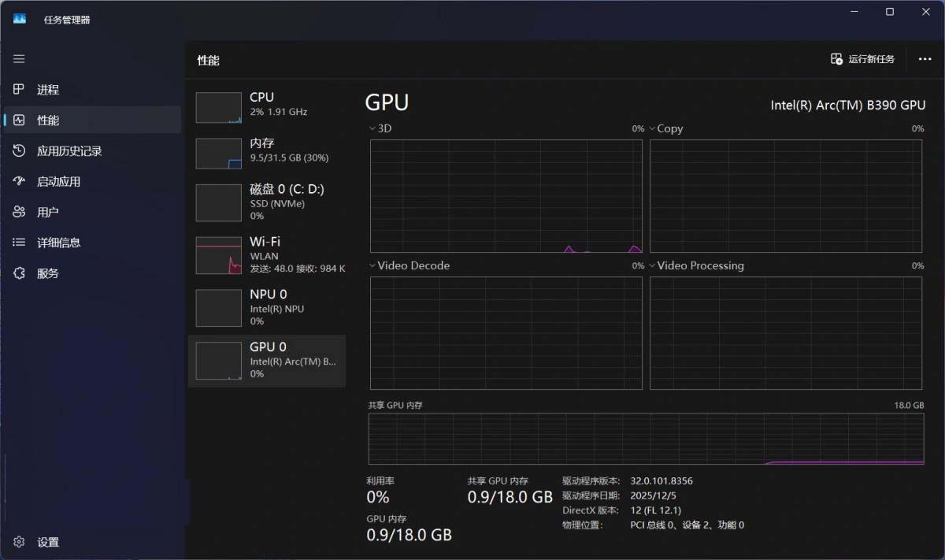Click the 性能 performance icon in sidebar

(x=20, y=121)
